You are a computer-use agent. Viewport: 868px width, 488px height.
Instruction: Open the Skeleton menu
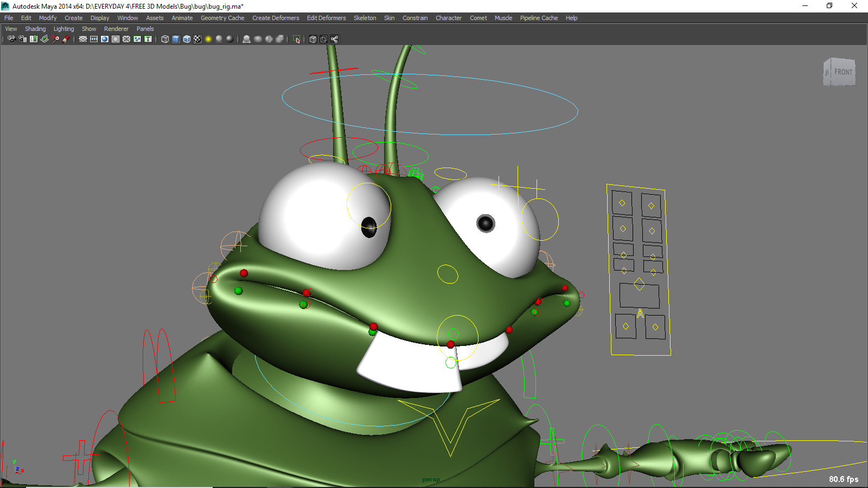click(x=365, y=18)
